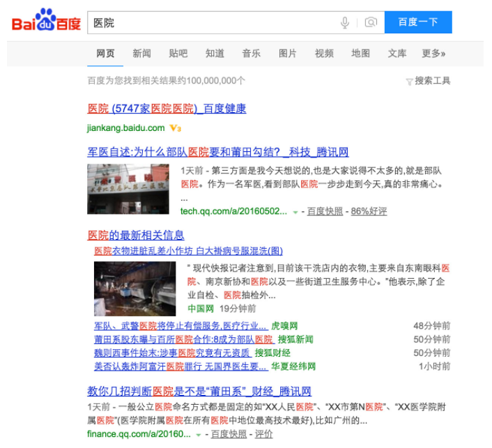The width and height of the screenshot is (492, 448).
Task: Open the 贴吧 tab
Action: (x=178, y=54)
